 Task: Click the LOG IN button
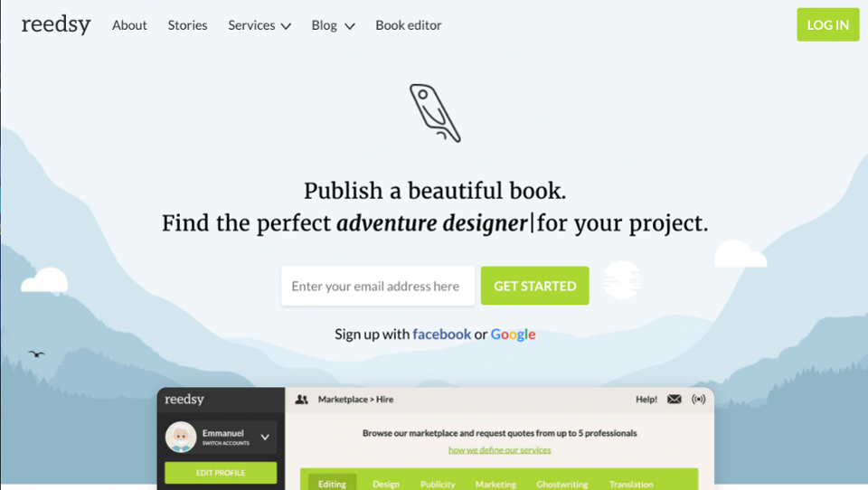pos(828,25)
